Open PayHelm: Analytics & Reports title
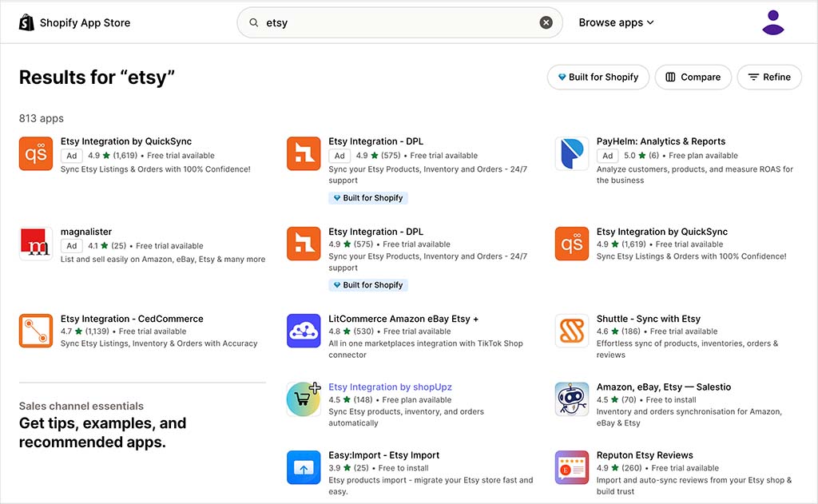This screenshot has height=504, width=818. pos(661,141)
